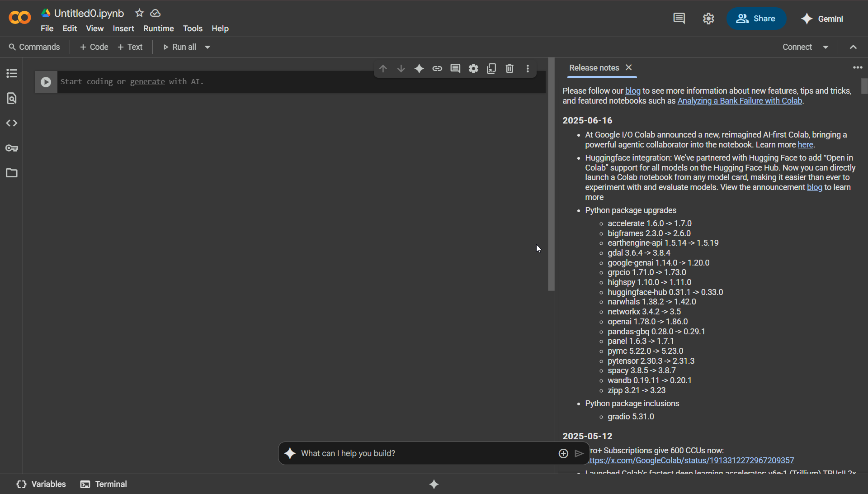Image resolution: width=868 pixels, height=494 pixels.
Task: Open the comments icon in header
Action: 679,19
